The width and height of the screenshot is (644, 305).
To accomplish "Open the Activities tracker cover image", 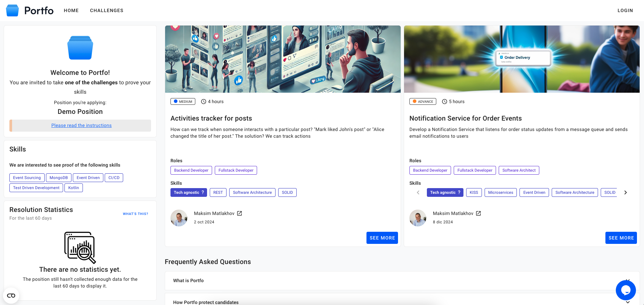I will click(x=283, y=59).
